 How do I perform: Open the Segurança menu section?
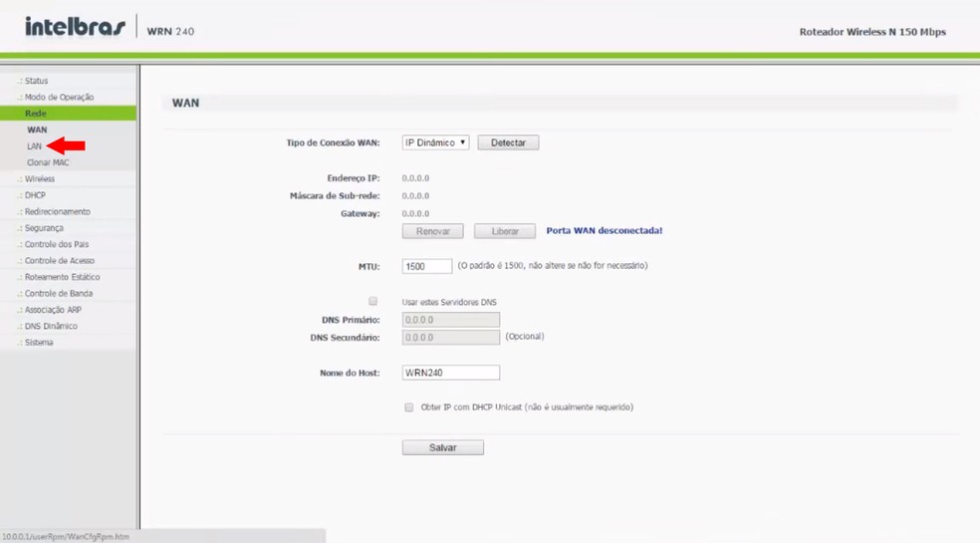[44, 228]
